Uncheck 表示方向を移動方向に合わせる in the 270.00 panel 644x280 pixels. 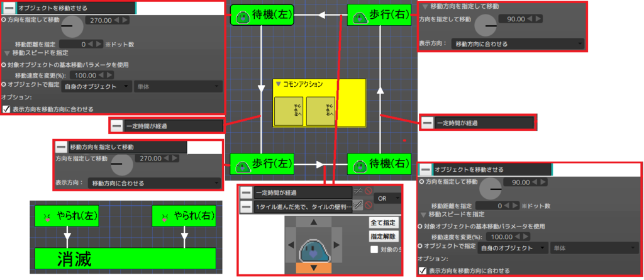pos(6,109)
